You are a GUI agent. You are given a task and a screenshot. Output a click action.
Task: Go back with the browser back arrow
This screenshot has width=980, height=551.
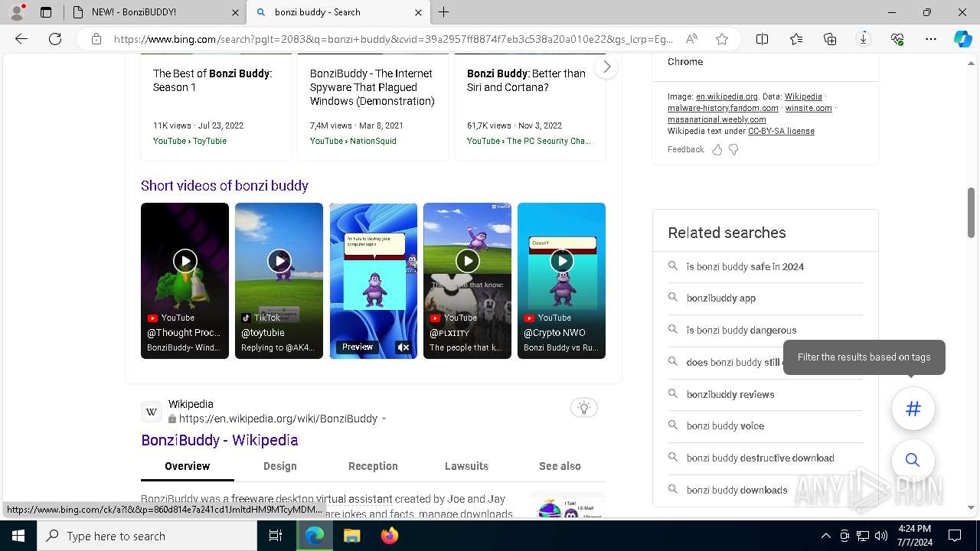tap(21, 39)
